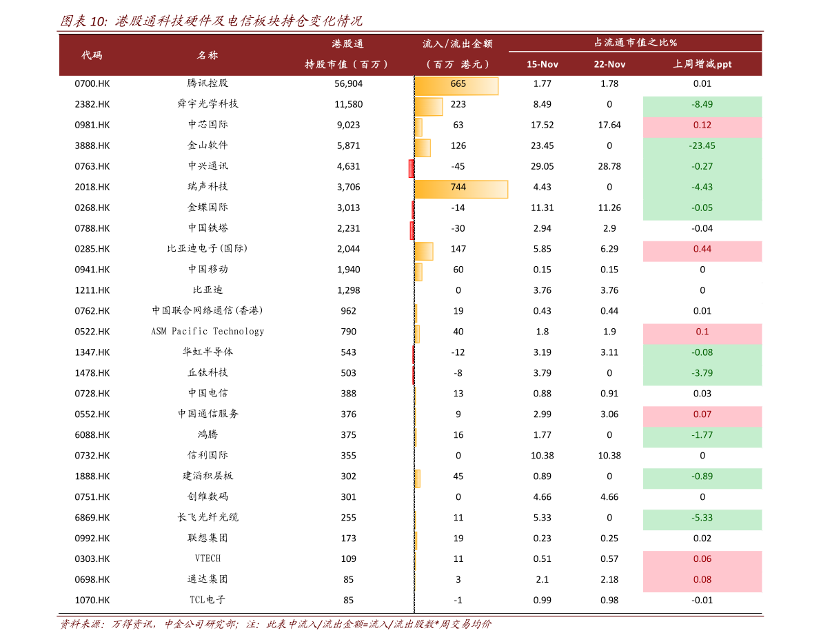This screenshot has height=644, width=821.
Task: Click stock code 0700.HK for 腾讯控股
Action: [x=92, y=83]
